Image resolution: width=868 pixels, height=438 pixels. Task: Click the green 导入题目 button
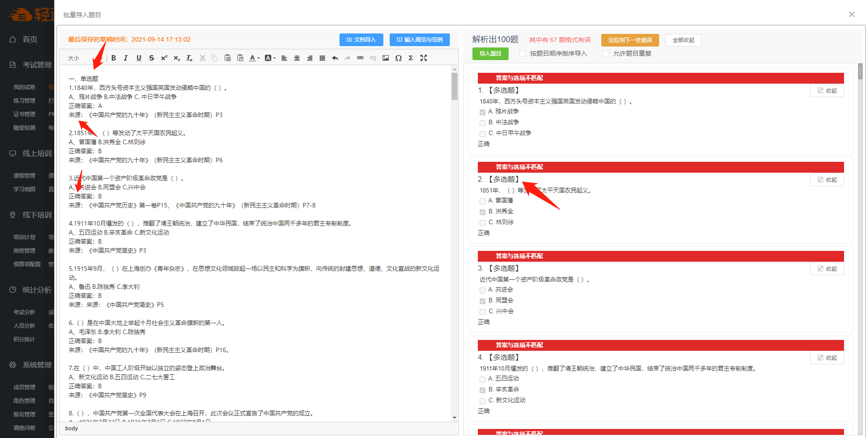(x=490, y=53)
